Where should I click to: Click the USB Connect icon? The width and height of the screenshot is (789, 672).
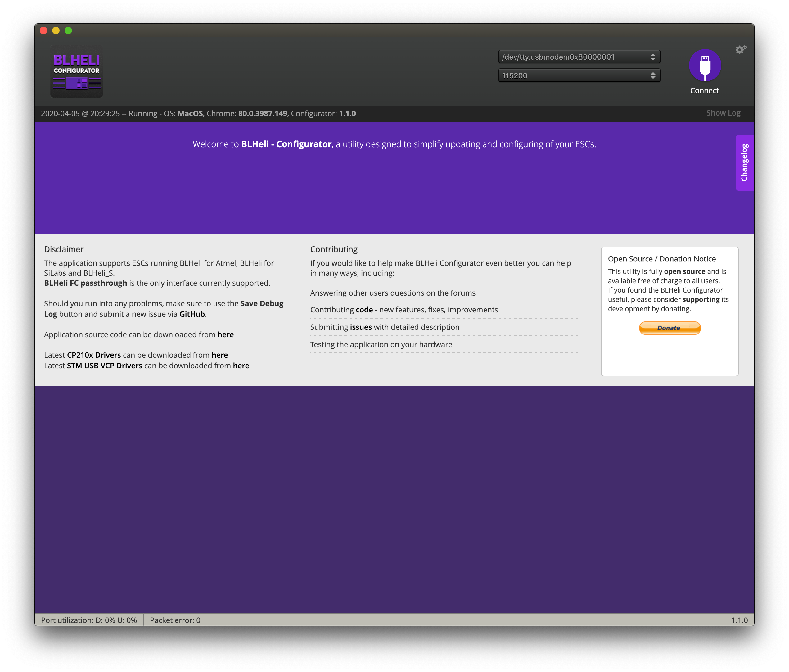click(705, 66)
